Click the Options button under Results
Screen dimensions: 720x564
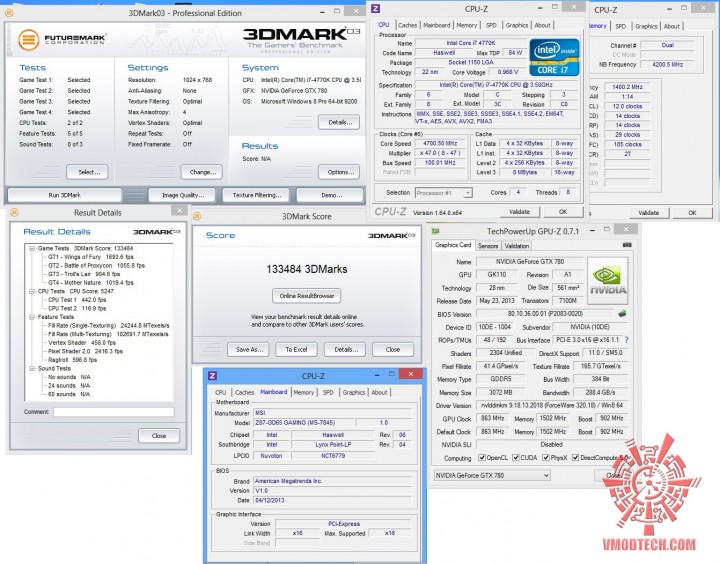[339, 172]
